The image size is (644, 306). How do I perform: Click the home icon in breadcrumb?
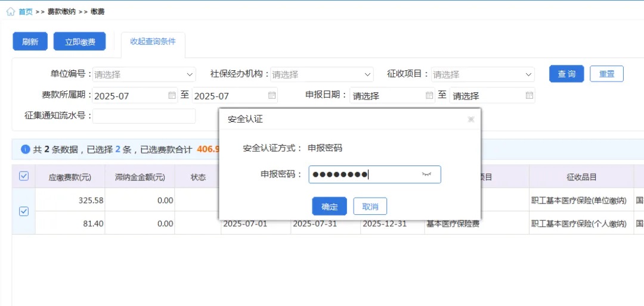click(11, 12)
